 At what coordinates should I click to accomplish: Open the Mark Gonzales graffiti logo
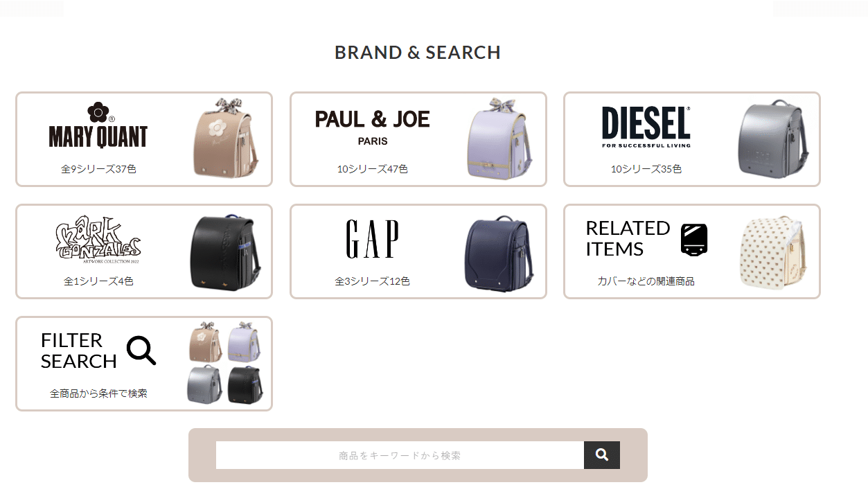coord(98,240)
